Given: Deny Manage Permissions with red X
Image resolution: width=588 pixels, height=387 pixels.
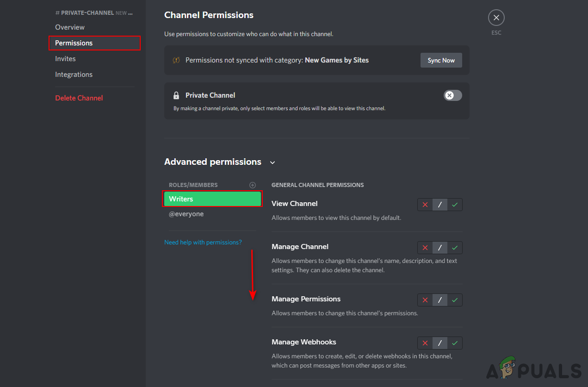Looking at the screenshot, I should [425, 300].
